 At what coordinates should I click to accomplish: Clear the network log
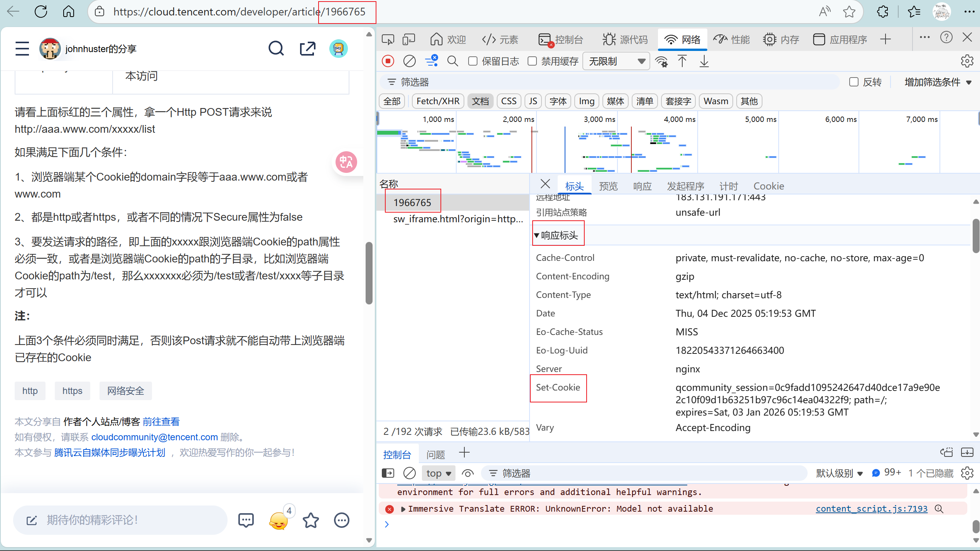coord(409,61)
